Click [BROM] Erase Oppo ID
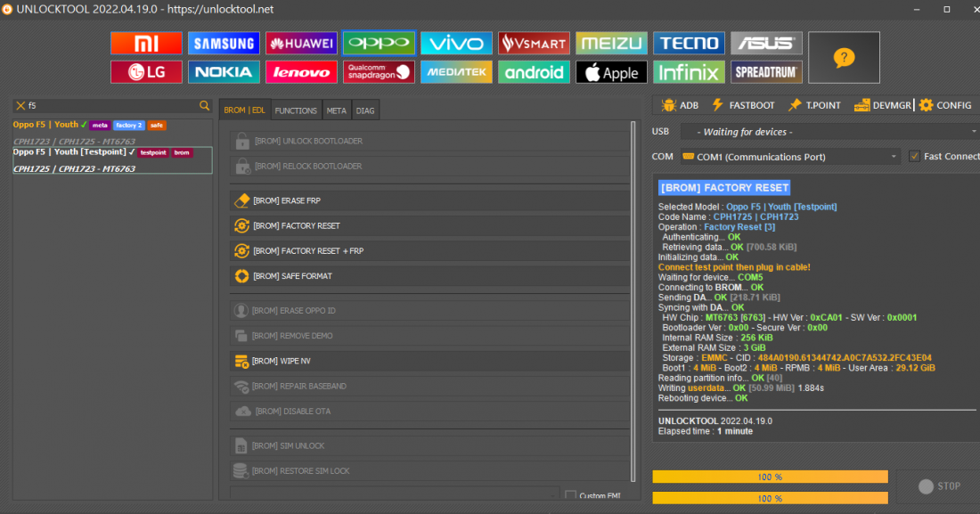The width and height of the screenshot is (980, 514). click(x=430, y=311)
